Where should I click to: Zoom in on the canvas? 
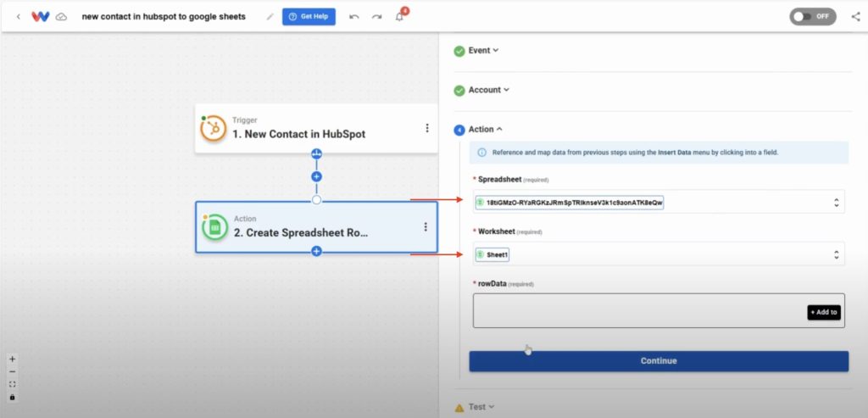[12, 359]
